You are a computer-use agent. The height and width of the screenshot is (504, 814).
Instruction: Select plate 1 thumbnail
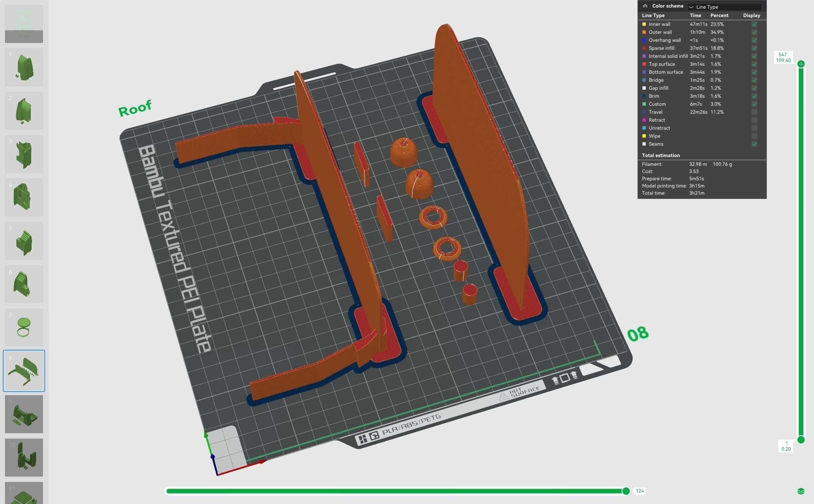pos(24,67)
